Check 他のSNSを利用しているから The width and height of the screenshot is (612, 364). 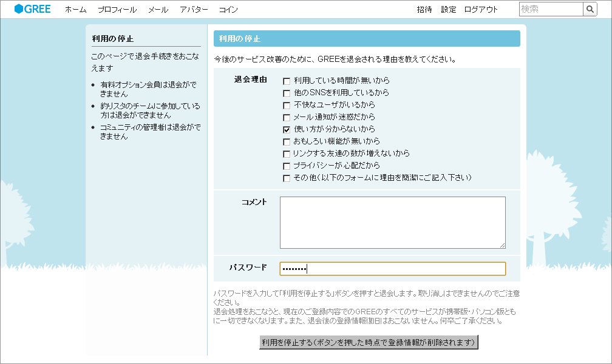point(287,93)
